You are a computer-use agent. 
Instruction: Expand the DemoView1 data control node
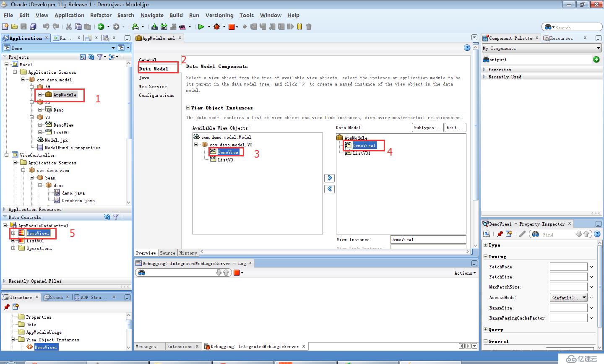pyautogui.click(x=13, y=233)
